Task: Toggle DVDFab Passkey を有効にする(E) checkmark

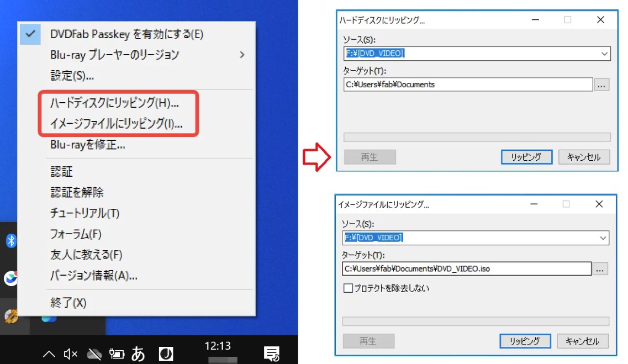Action: click(x=30, y=34)
